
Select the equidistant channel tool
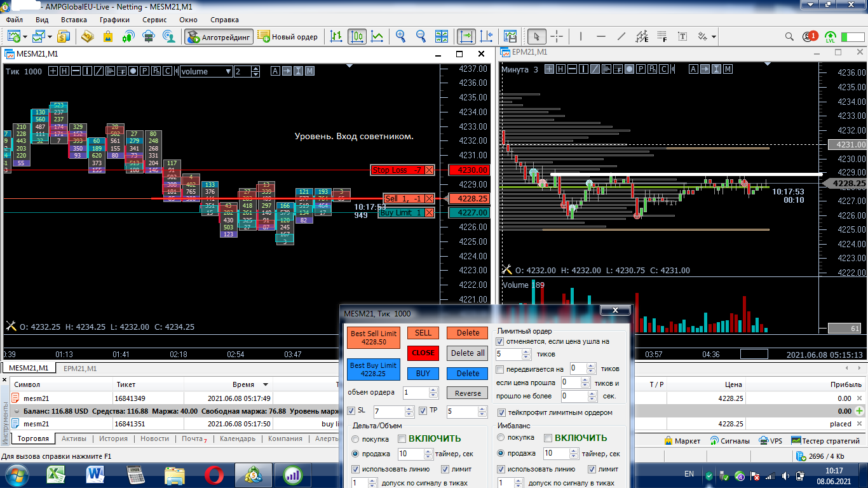click(x=642, y=36)
